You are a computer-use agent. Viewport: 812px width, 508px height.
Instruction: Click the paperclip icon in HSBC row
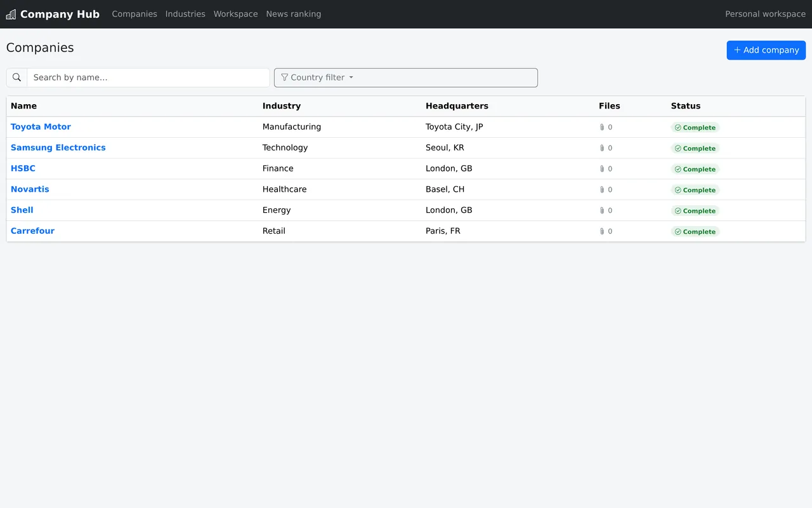tap(602, 169)
